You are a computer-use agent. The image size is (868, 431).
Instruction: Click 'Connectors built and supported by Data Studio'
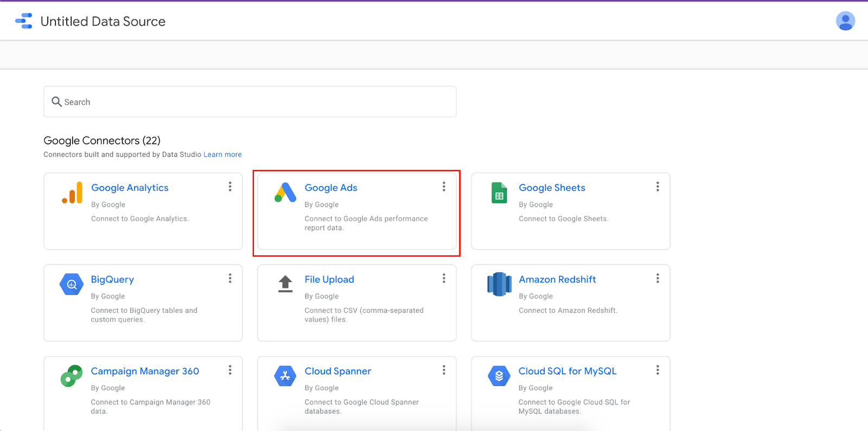(123, 155)
